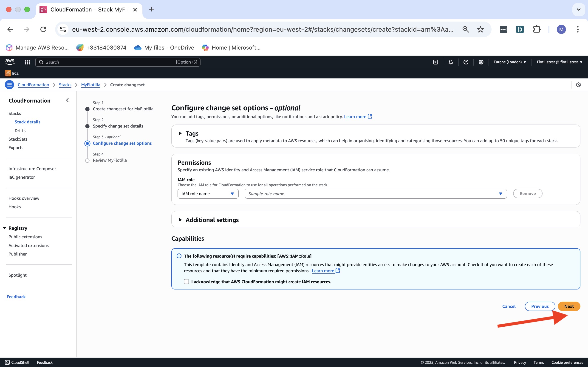The height and width of the screenshot is (367, 588).
Task: Acknowledge IAM resources creation checkbox
Action: click(x=186, y=282)
